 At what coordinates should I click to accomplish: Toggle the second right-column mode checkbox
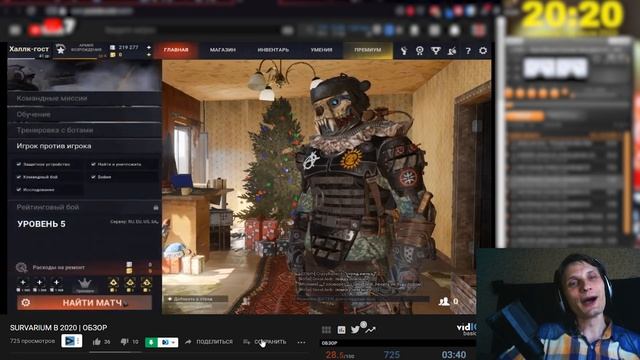click(x=93, y=177)
